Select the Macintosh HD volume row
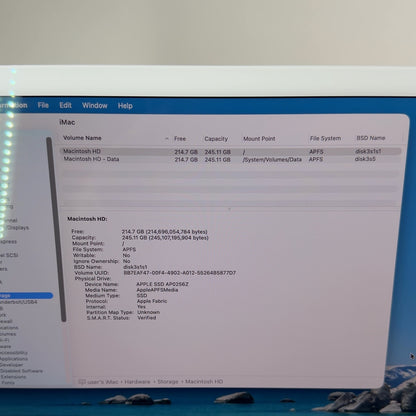This screenshot has height=416, width=416. (x=230, y=152)
